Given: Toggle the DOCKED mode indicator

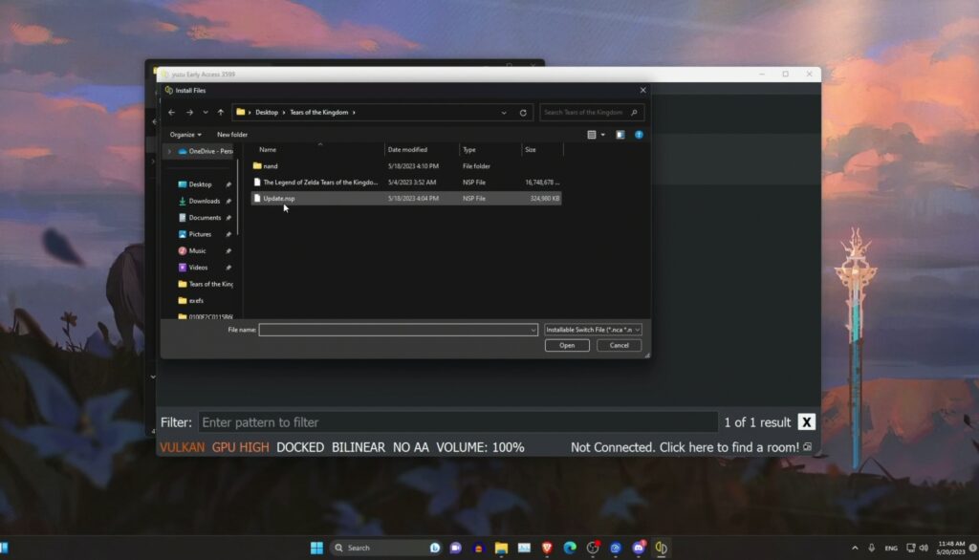Looking at the screenshot, I should (x=300, y=447).
